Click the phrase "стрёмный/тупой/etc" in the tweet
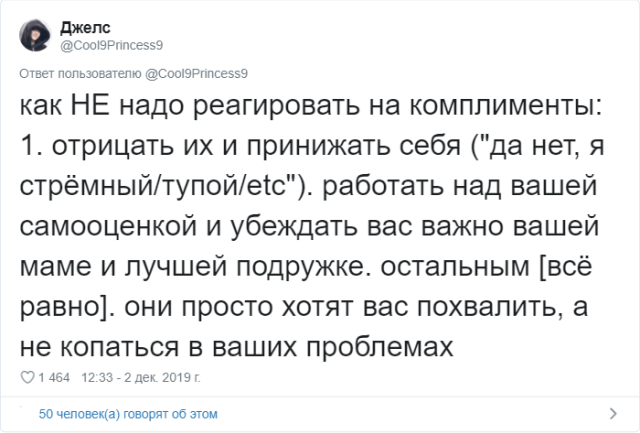This screenshot has width=640, height=433. pyautogui.click(x=158, y=187)
